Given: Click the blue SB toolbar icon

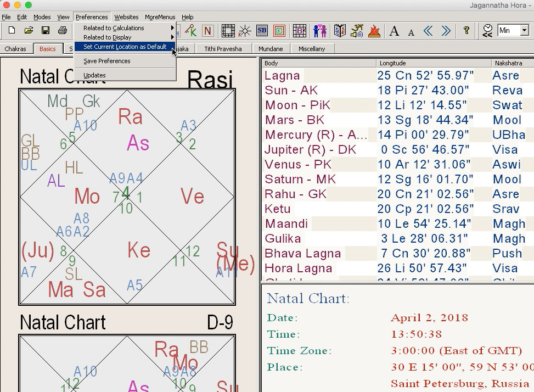Looking at the screenshot, I should pos(262,31).
